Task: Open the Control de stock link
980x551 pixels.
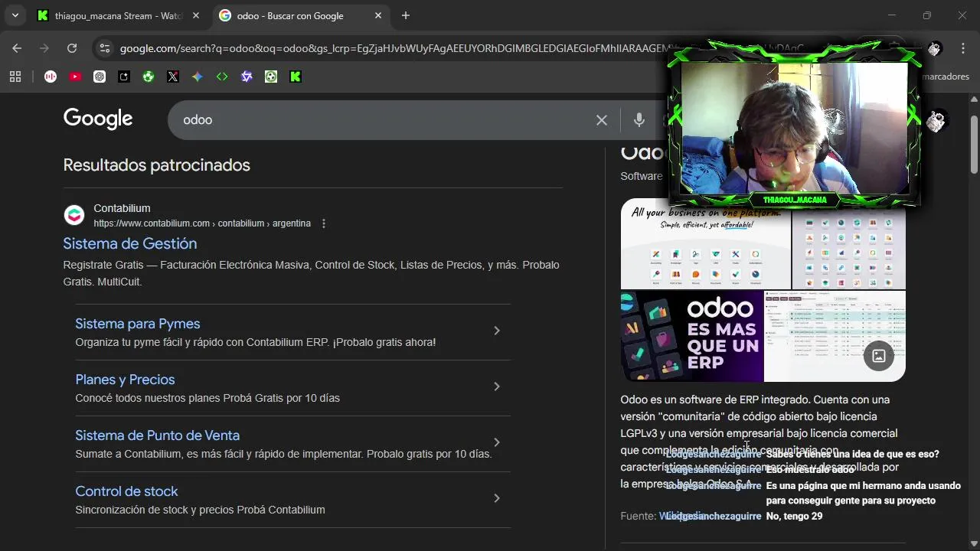Action: tap(126, 491)
